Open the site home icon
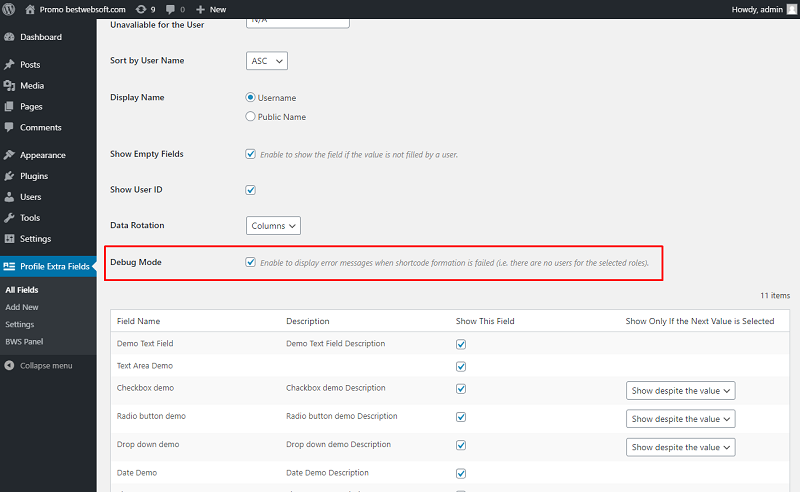 (x=30, y=9)
